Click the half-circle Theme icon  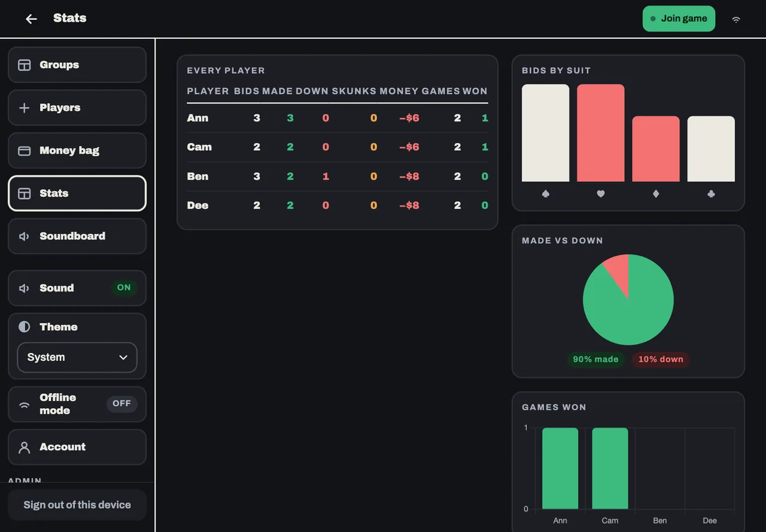coord(25,327)
